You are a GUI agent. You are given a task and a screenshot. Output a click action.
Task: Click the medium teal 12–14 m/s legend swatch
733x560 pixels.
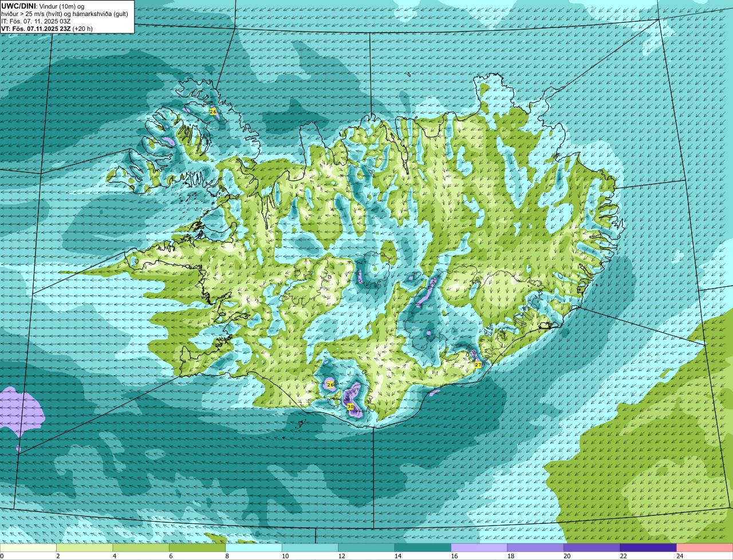[366, 547]
